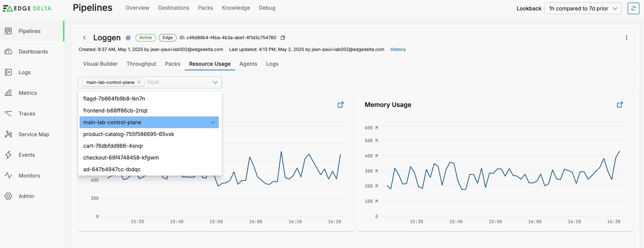The width and height of the screenshot is (644, 248).
Task: Click the refresh icon beside Lookback
Action: (633, 9)
